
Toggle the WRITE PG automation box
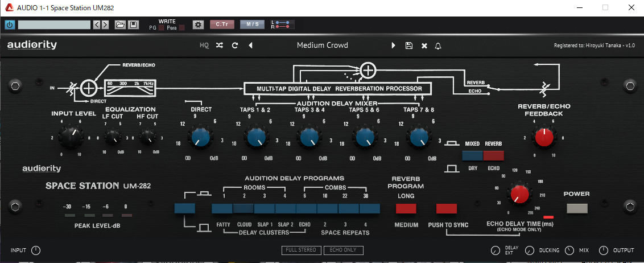(161, 28)
